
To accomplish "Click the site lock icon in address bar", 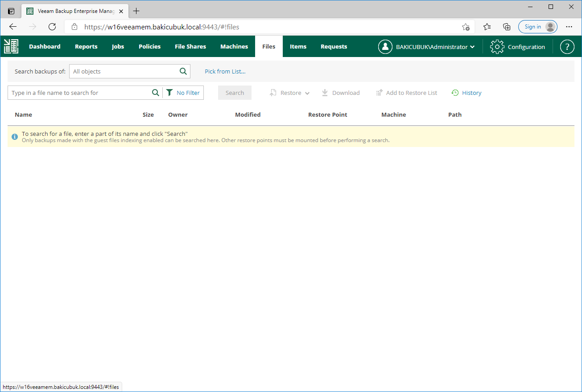I will point(74,27).
